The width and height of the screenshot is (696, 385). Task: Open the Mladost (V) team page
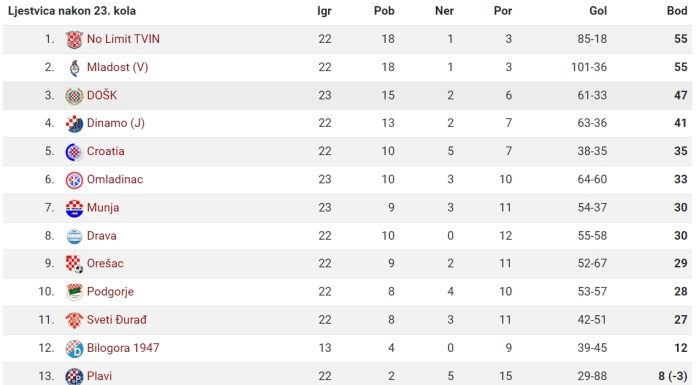[117, 67]
